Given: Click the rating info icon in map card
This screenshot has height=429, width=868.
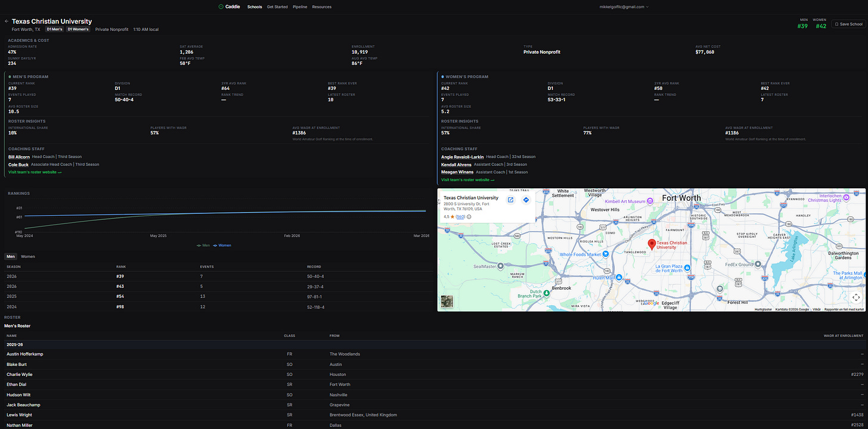Looking at the screenshot, I should (469, 217).
